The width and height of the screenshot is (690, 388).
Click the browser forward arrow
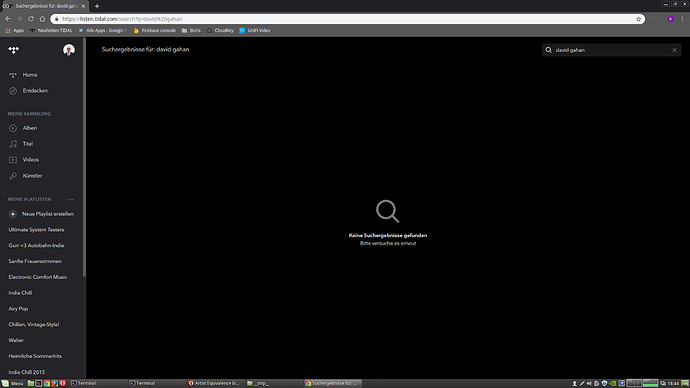tap(19, 19)
